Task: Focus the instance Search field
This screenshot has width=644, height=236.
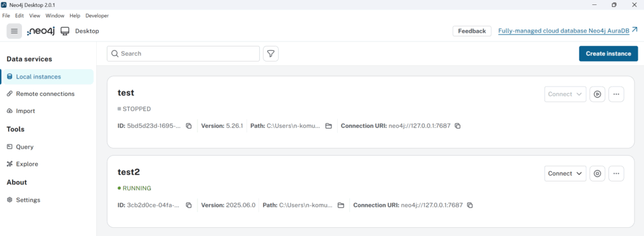Action: [x=183, y=54]
